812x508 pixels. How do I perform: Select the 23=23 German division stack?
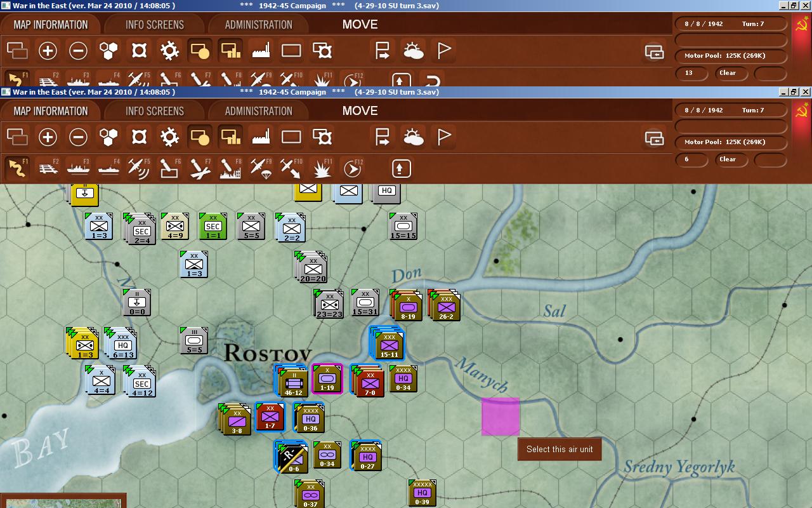click(330, 304)
